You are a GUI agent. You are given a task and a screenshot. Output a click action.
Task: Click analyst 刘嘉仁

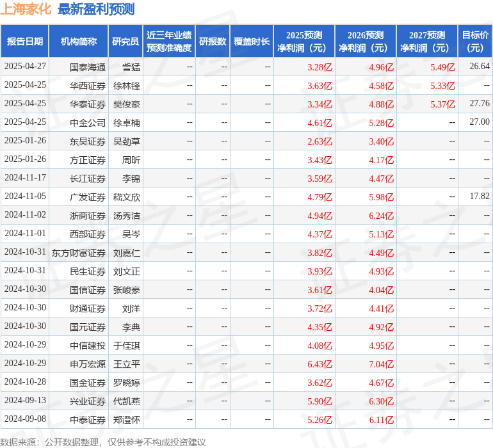pos(127,253)
